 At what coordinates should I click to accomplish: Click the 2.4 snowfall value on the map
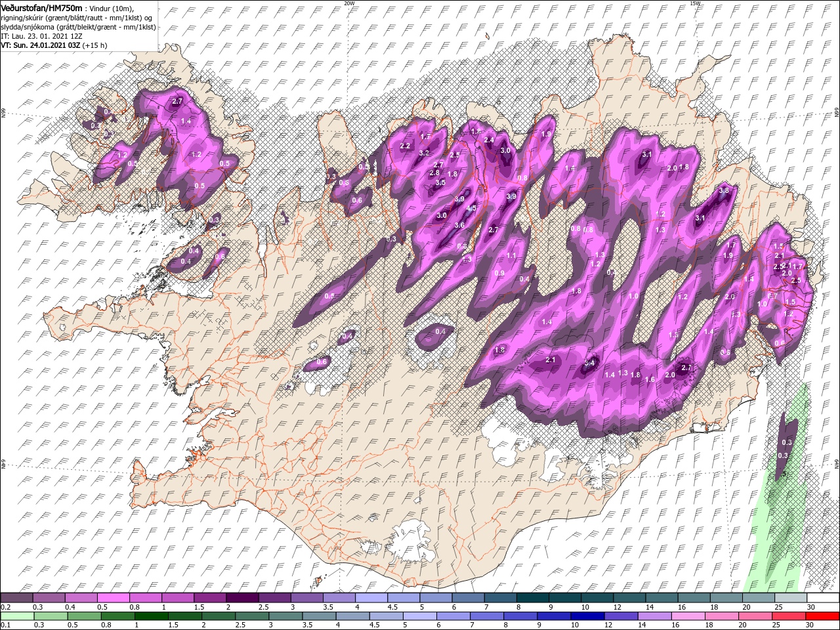489,140
